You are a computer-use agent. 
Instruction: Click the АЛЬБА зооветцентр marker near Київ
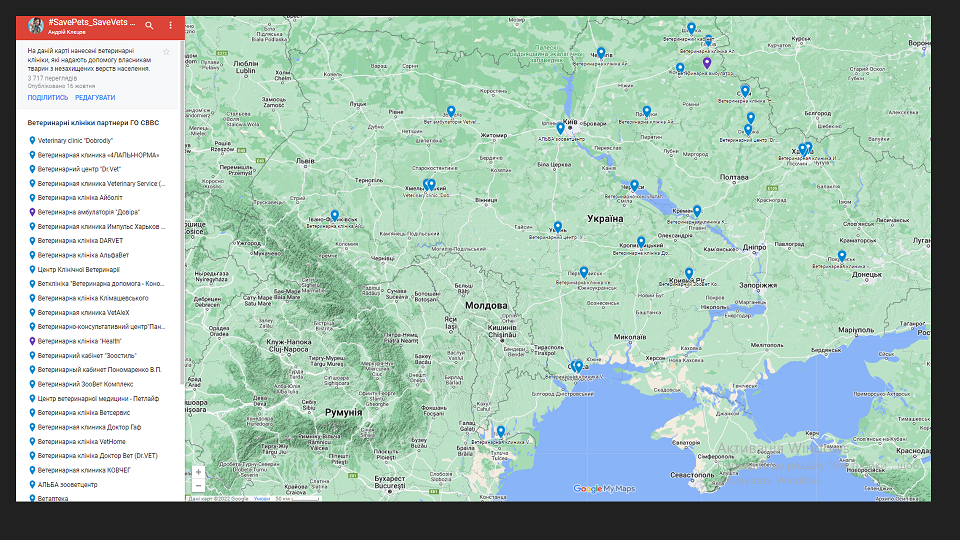560,128
